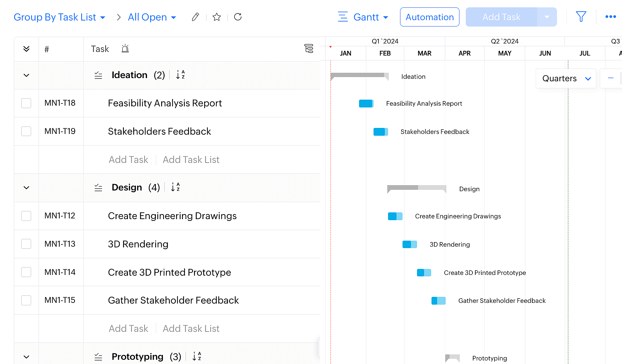
Task: Tick the 3D Rendering task checkbox
Action: tap(26, 244)
